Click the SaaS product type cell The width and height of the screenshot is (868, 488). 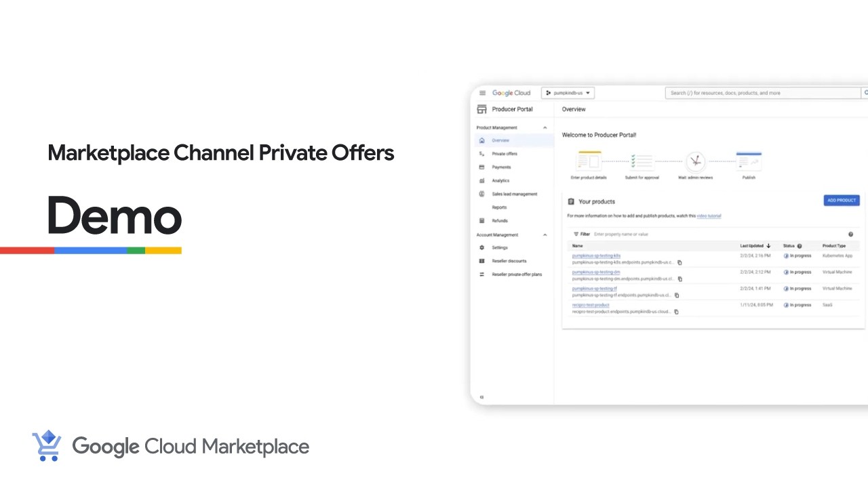coord(827,305)
